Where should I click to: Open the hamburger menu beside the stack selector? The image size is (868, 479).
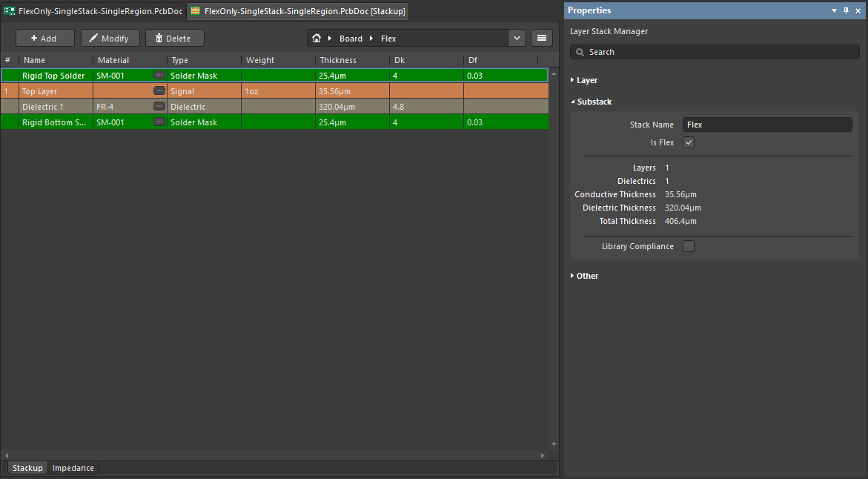tap(542, 39)
